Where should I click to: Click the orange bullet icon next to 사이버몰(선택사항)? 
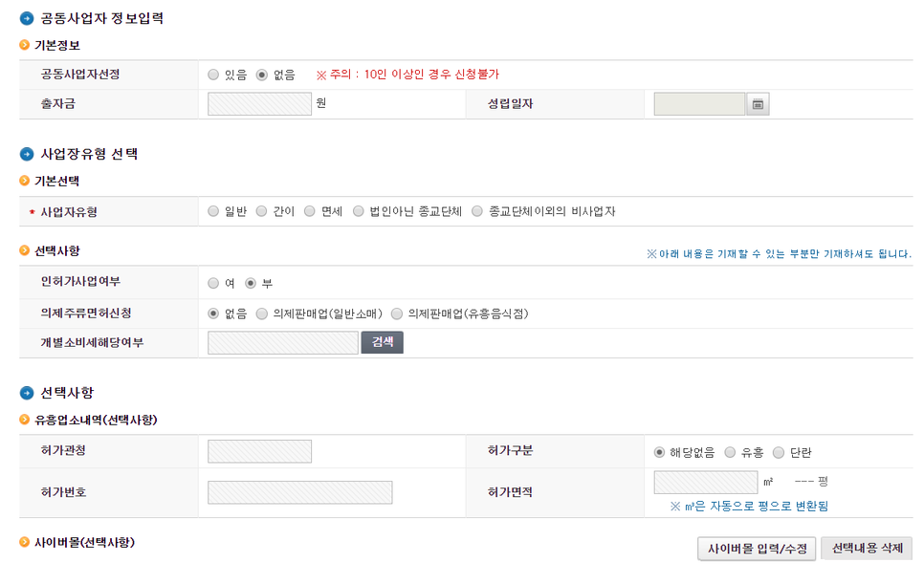tap(24, 542)
